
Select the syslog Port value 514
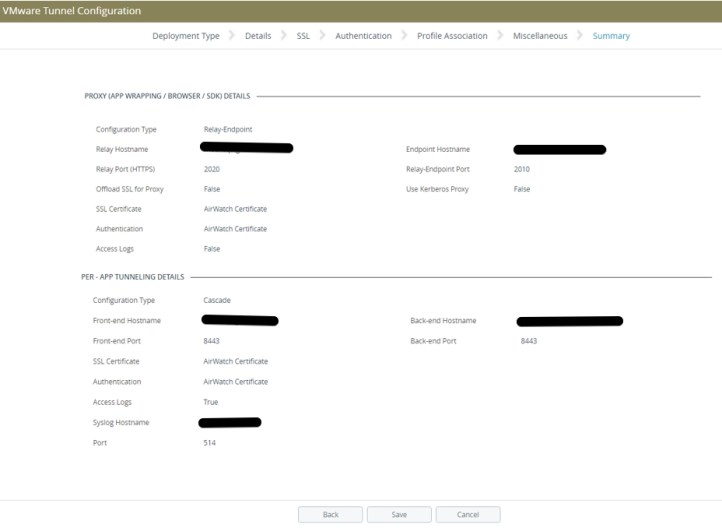209,442
